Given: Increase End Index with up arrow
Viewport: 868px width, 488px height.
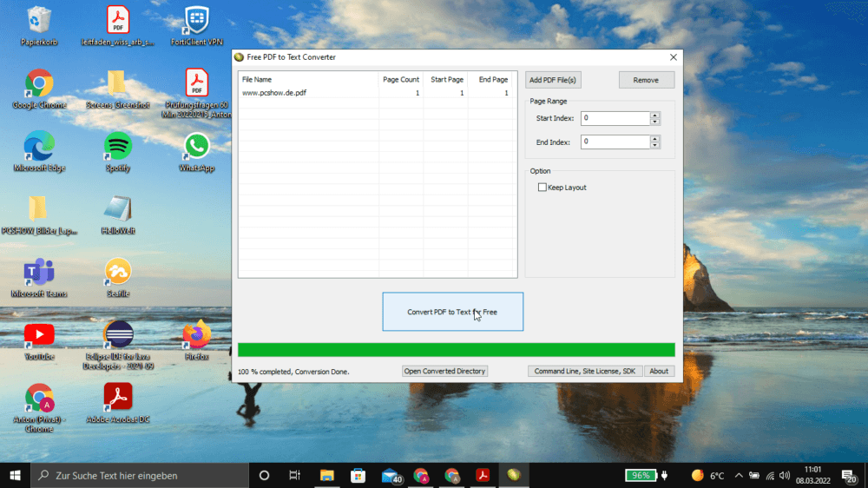Looking at the screenshot, I should (654, 139).
